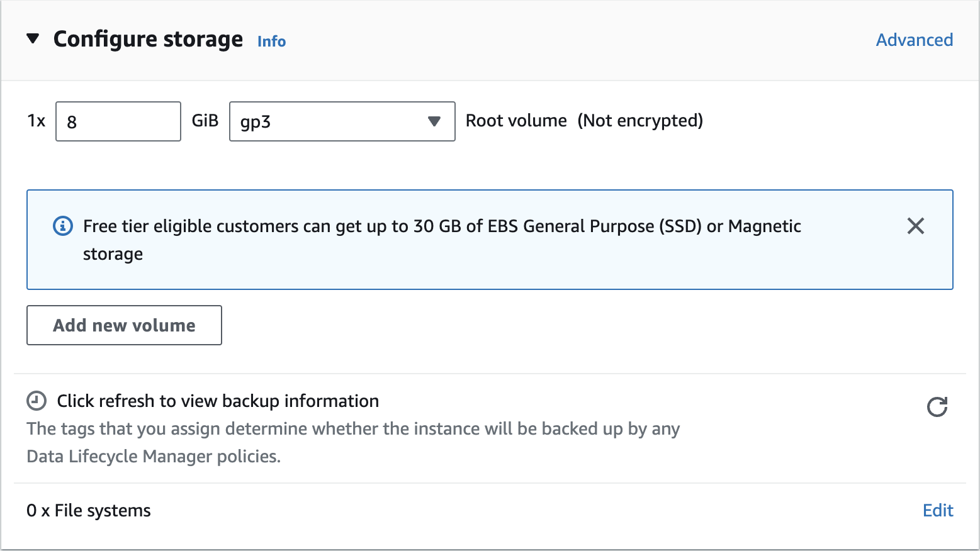Click the root volume size field
Image resolution: width=980 pixels, height=551 pixels.
[118, 121]
